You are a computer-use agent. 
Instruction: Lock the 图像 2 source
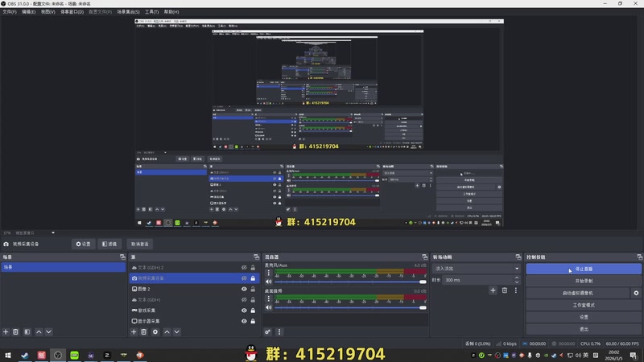253,289
